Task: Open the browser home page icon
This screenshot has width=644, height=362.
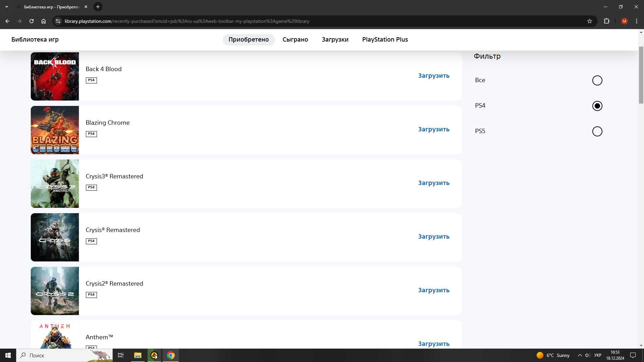Action: pyautogui.click(x=44, y=21)
